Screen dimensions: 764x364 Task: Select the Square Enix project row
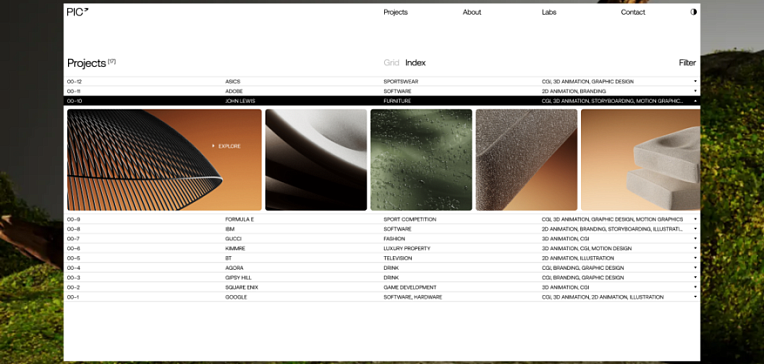coord(382,287)
